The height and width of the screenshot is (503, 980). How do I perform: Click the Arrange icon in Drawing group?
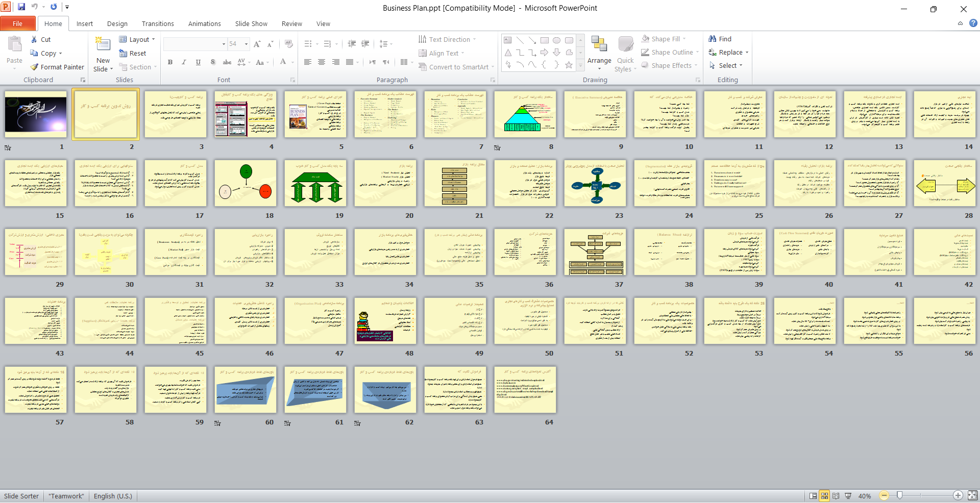click(599, 44)
